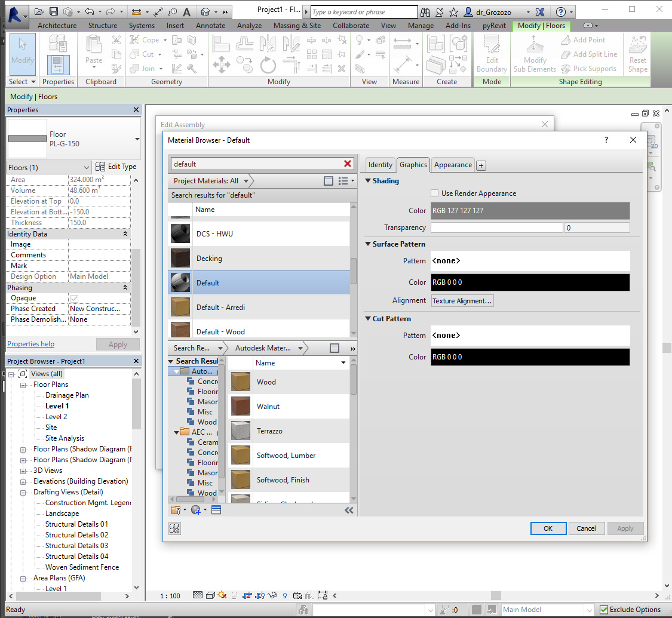Collapse the library panel with double chevron
The image size is (672, 618).
(x=349, y=510)
